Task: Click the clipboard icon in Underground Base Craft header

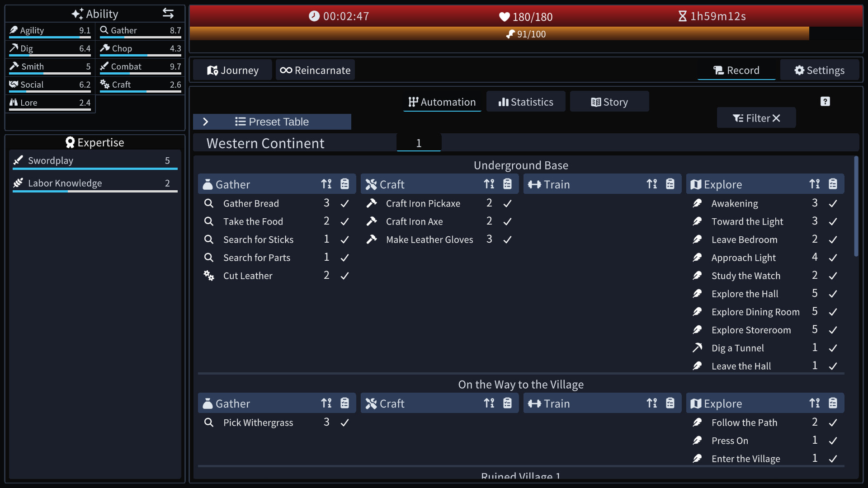Action: 507,184
